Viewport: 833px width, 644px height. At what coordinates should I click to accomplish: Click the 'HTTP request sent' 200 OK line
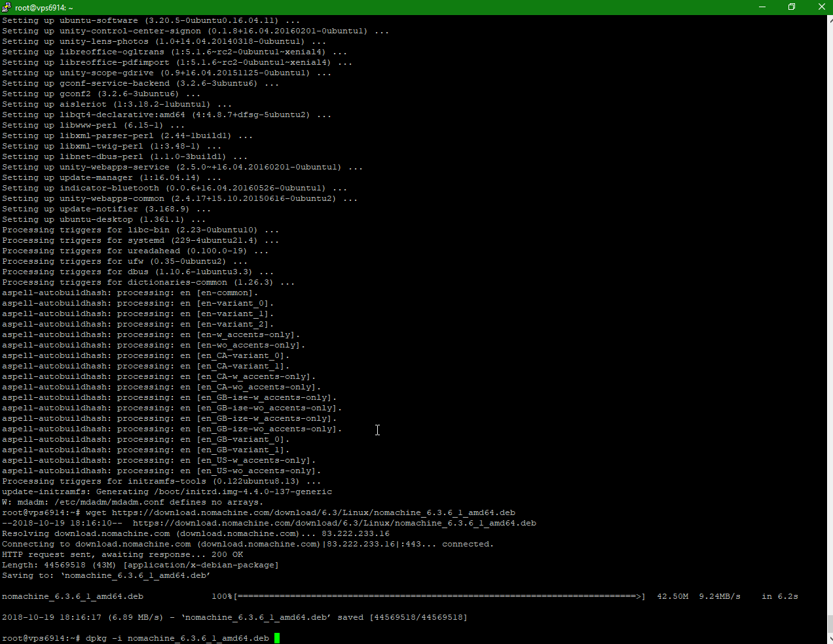(122, 554)
